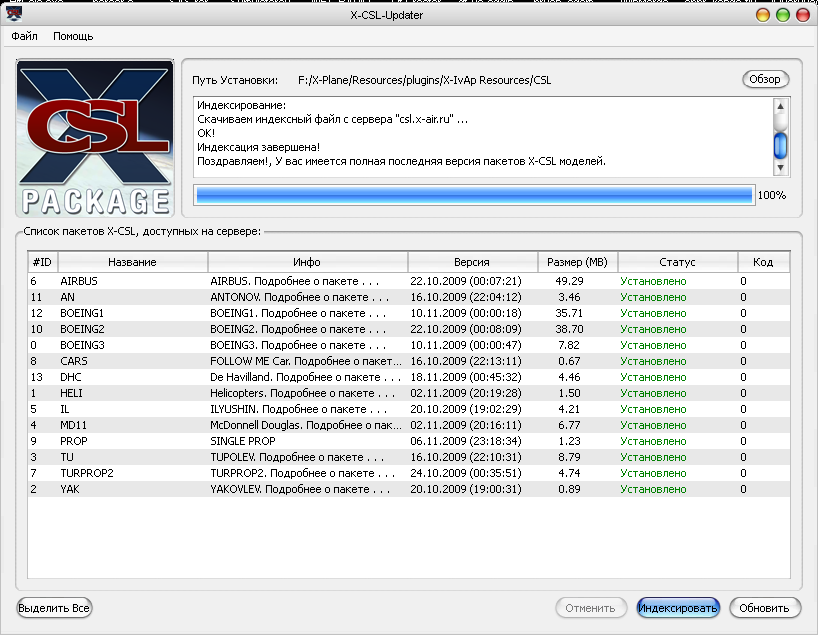Select the CARS package name
818x635 pixels.
coord(74,361)
